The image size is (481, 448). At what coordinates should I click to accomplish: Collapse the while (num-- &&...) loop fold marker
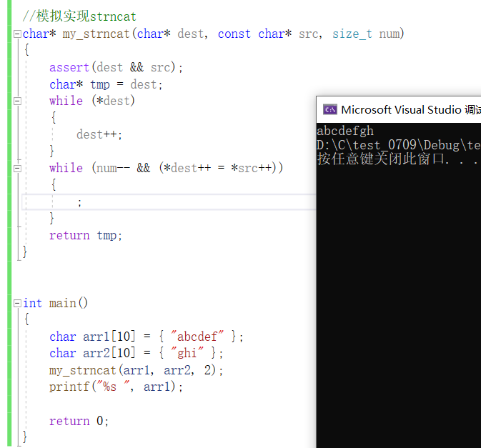tap(17, 169)
